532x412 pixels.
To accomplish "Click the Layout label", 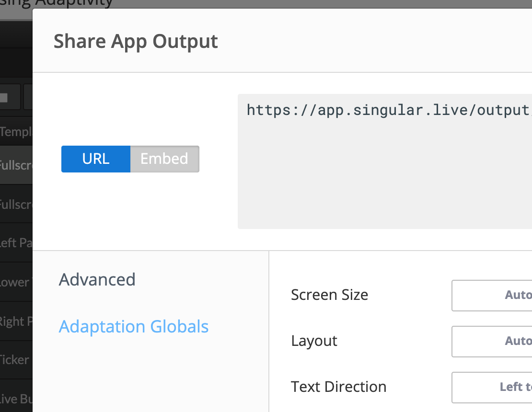I will tap(314, 341).
